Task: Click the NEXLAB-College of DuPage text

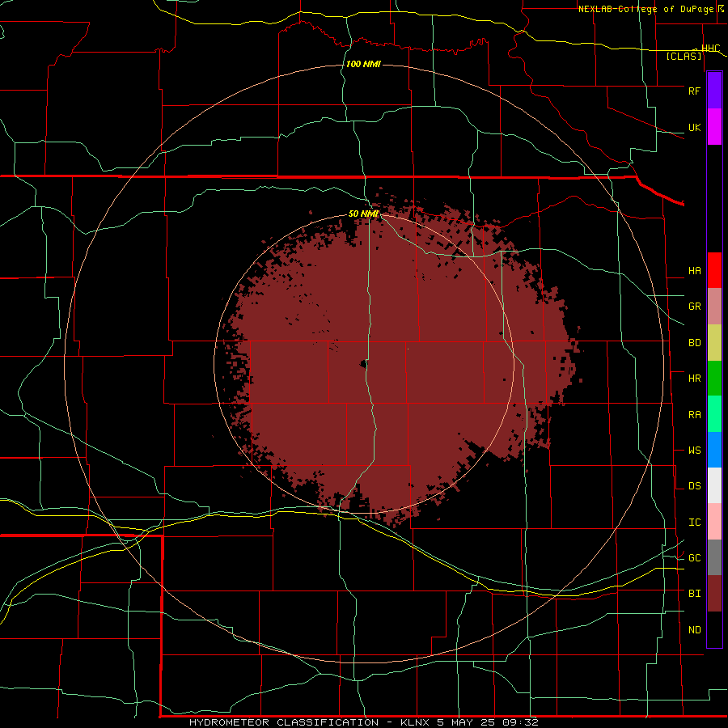Action: 645,9
